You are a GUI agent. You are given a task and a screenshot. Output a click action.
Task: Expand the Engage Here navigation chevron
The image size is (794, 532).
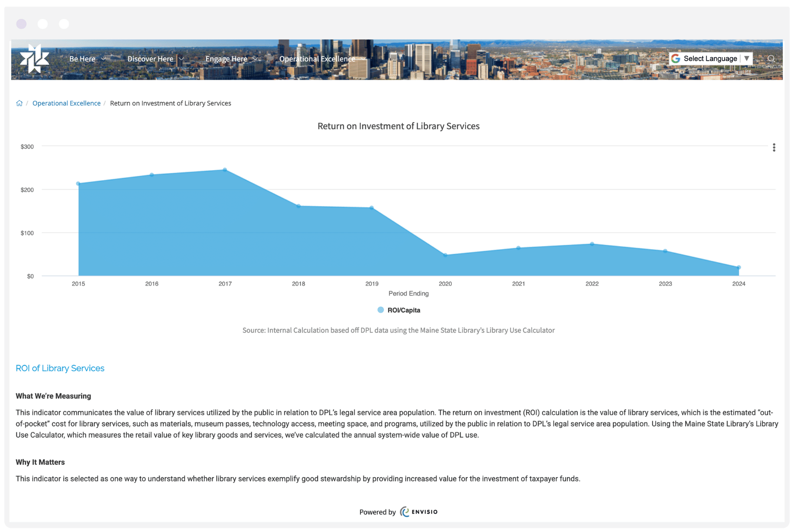(255, 59)
